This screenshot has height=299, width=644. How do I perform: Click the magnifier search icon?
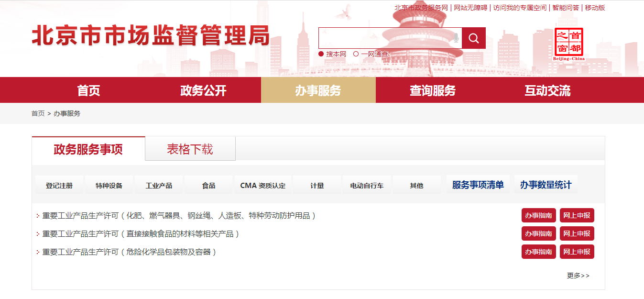(474, 38)
